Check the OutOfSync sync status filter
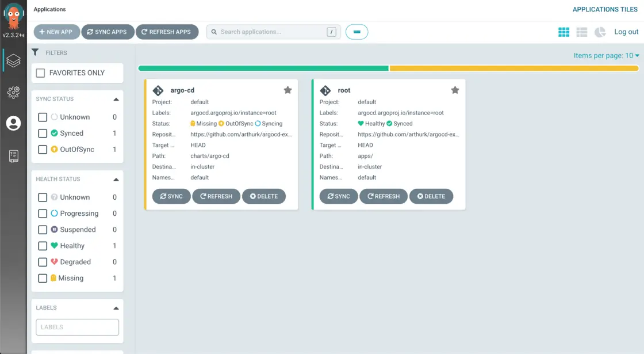 pyautogui.click(x=43, y=150)
